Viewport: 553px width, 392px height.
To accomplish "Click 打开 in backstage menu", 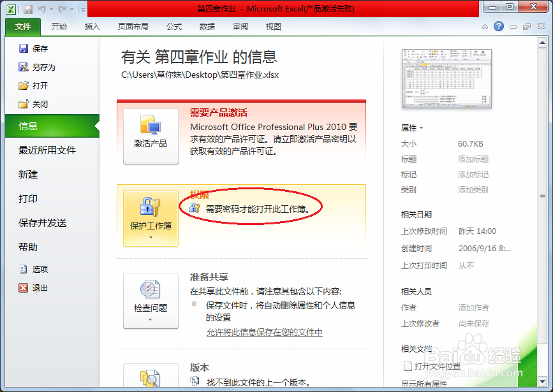I will click(x=33, y=85).
